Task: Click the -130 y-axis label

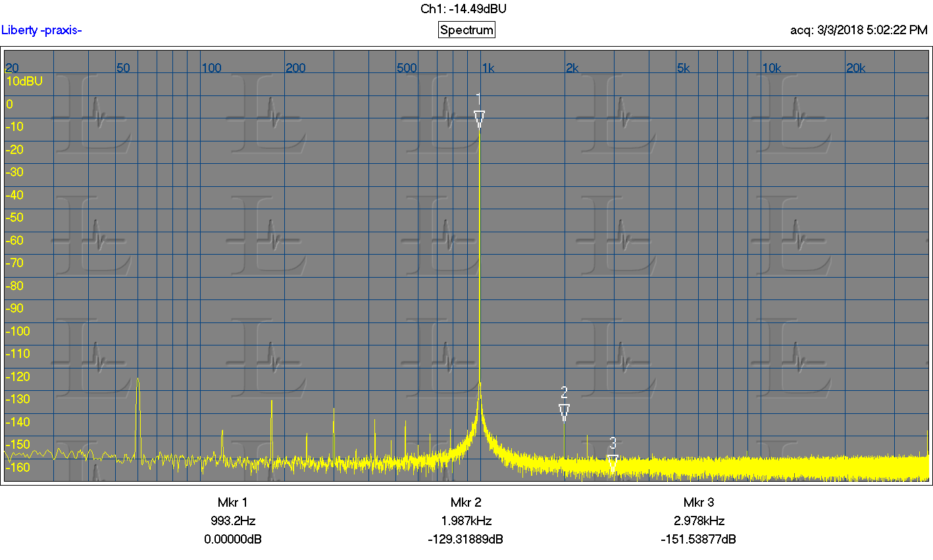Action: [18, 399]
